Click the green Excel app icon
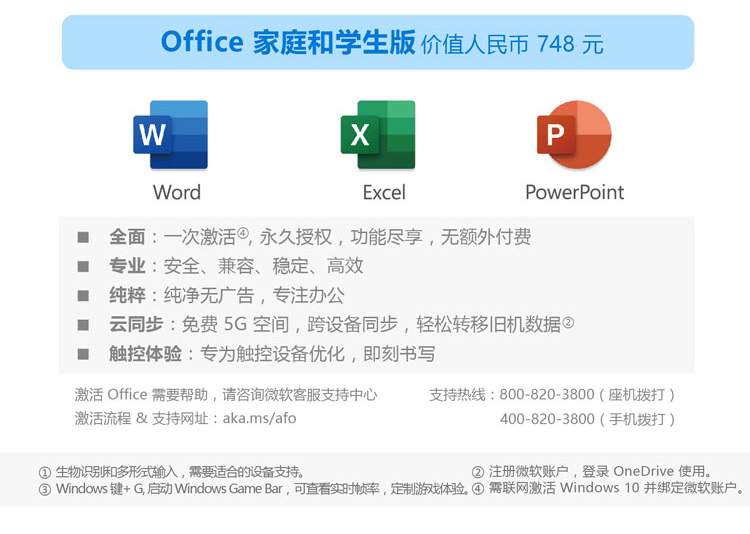 click(377, 134)
